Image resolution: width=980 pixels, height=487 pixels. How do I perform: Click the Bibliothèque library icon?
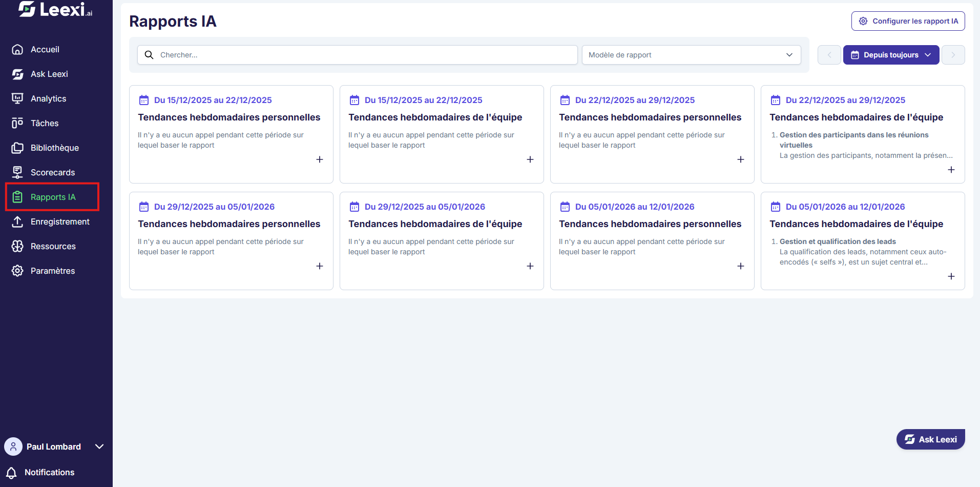(x=17, y=148)
